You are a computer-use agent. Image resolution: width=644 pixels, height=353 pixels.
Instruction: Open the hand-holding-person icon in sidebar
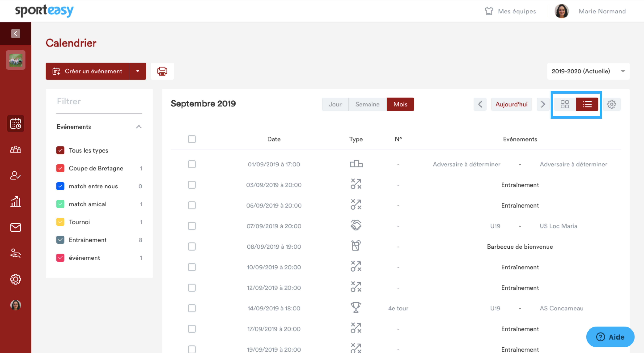(16, 253)
